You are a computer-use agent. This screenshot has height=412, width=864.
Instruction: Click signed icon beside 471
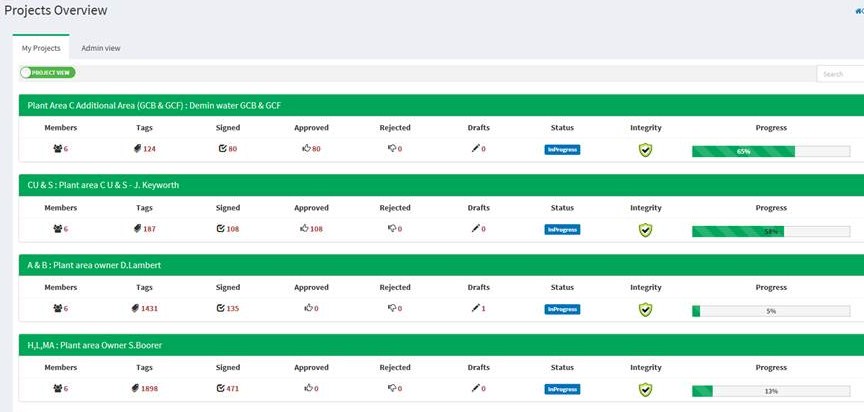(x=222, y=388)
